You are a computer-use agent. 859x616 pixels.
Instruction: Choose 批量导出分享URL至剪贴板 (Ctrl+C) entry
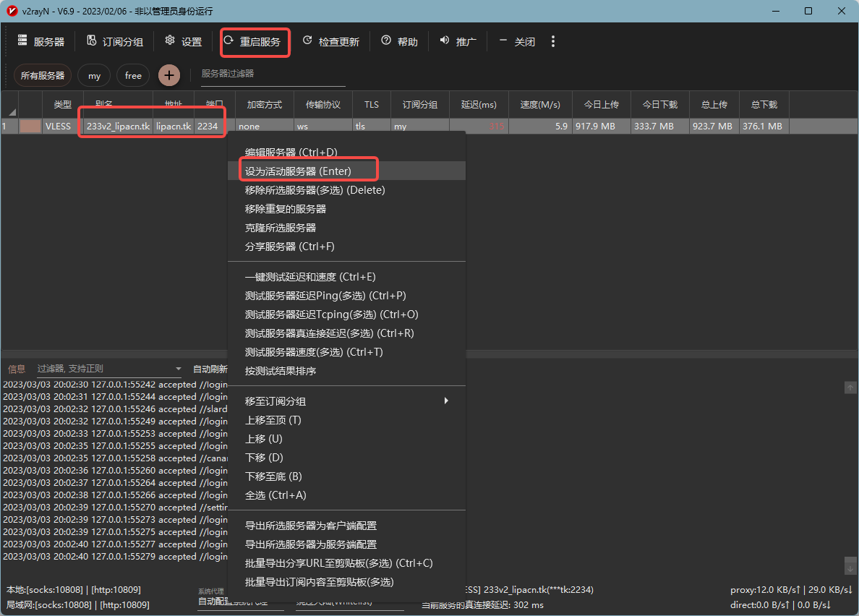coord(346,563)
